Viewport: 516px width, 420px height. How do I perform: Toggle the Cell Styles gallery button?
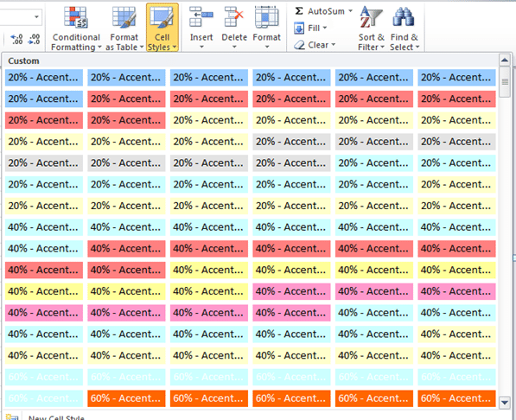pyautogui.click(x=162, y=28)
